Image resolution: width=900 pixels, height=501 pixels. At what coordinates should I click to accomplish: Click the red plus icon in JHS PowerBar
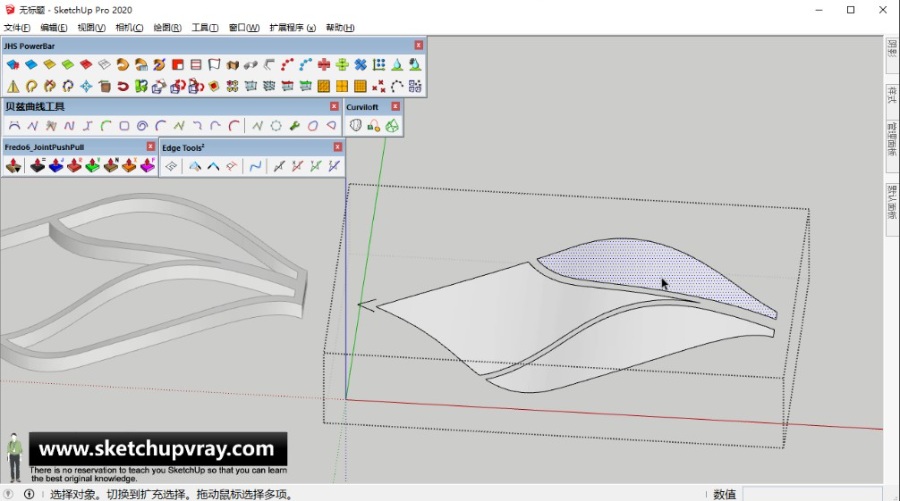[x=324, y=65]
